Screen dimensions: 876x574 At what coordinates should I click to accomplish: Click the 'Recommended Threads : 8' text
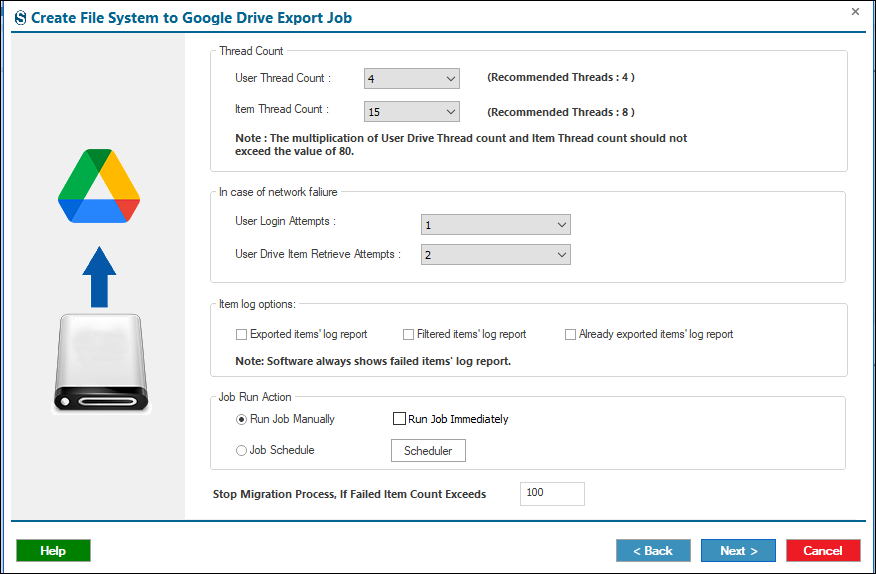561,112
